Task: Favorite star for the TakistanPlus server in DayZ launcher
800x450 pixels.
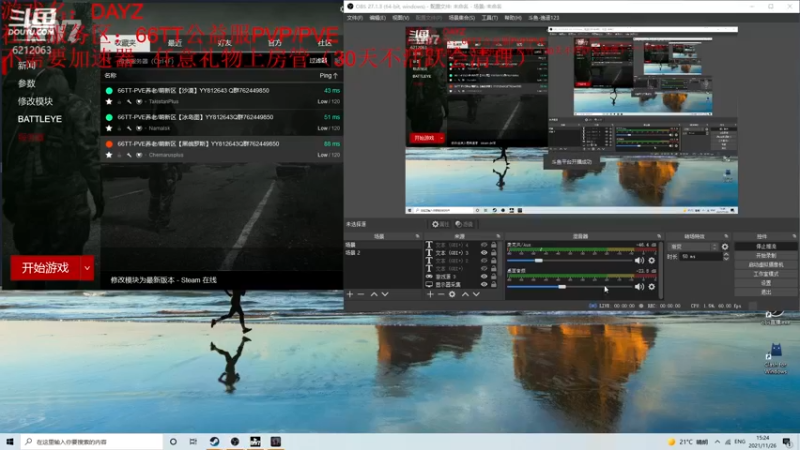Action: coord(109,102)
